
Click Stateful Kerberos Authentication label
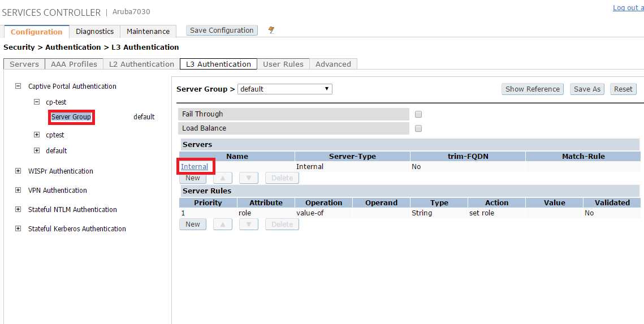pyautogui.click(x=77, y=229)
